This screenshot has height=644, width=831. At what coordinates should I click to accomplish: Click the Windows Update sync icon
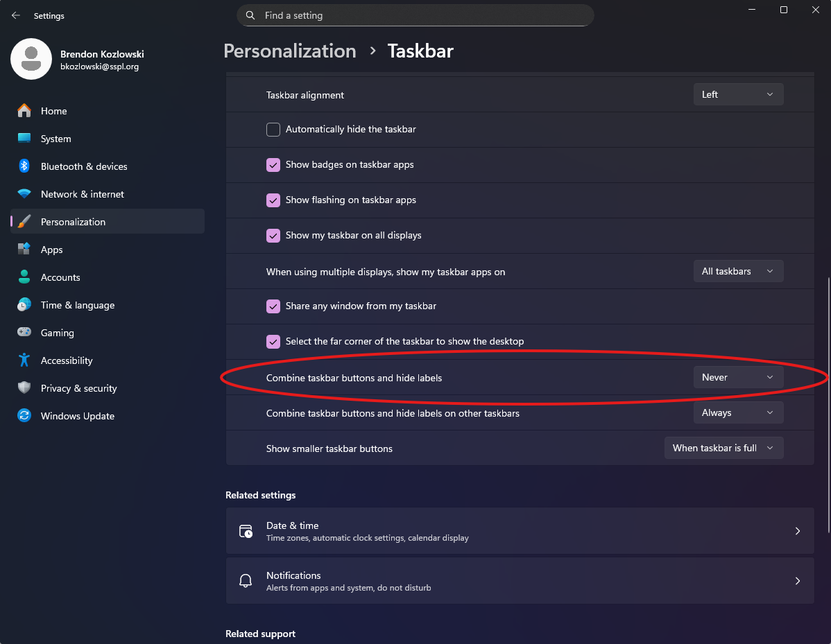(x=24, y=416)
